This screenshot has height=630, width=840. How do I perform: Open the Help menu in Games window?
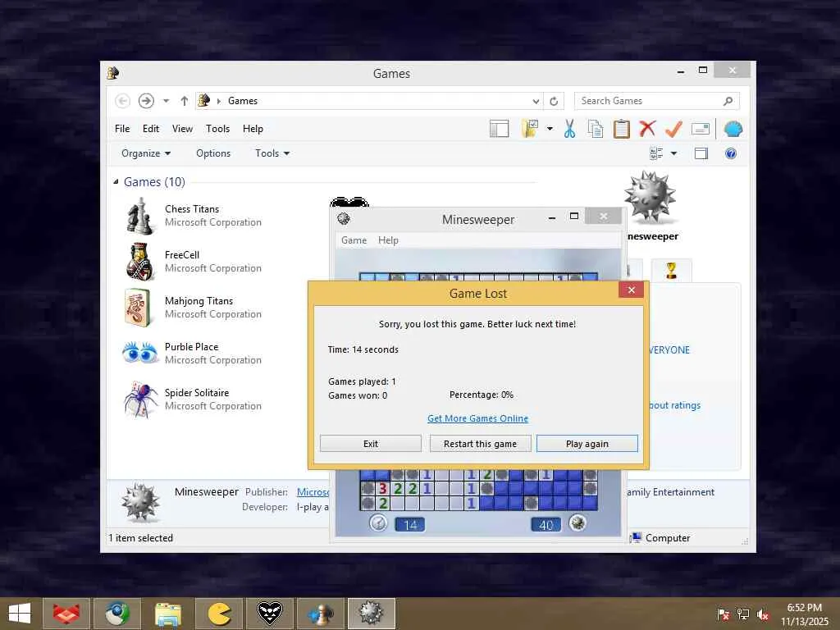click(x=253, y=129)
